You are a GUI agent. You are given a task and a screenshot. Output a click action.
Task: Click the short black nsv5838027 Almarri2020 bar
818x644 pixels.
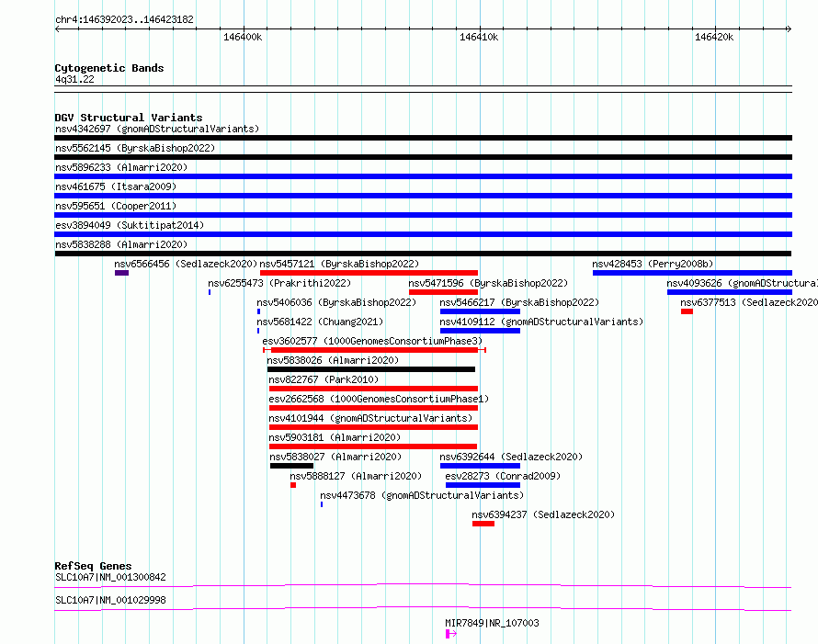[291, 466]
